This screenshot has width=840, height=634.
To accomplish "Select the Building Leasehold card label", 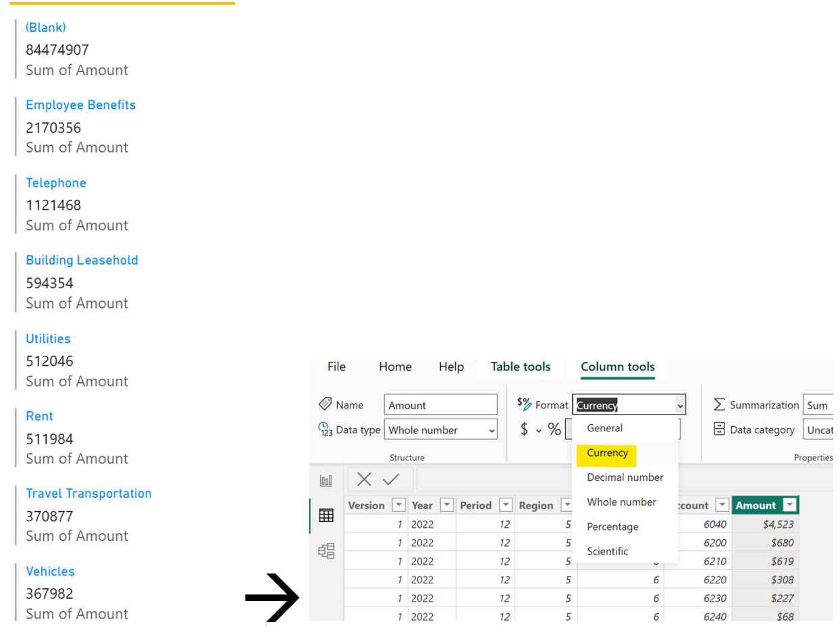I will pos(82,260).
